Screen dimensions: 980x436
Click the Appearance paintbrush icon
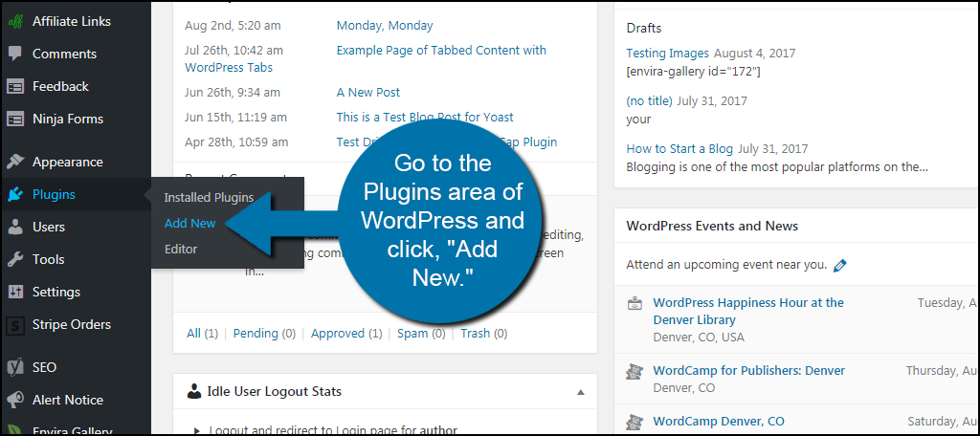tap(15, 162)
